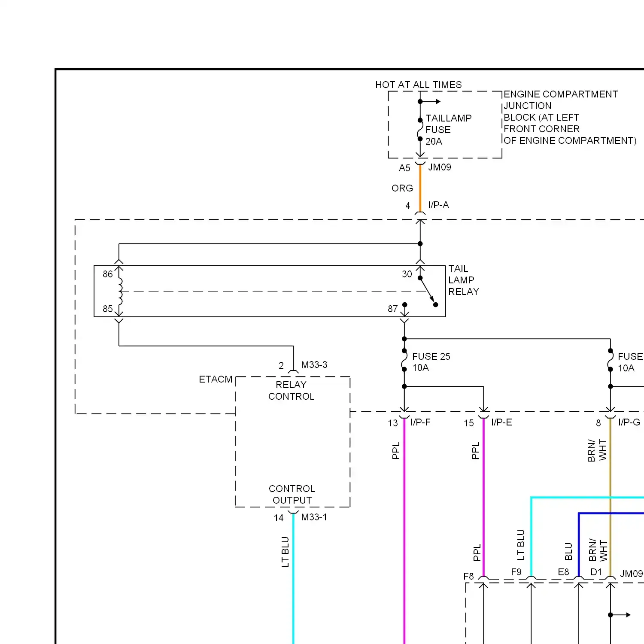Click the CONTROL OUTPUT text
The width and height of the screenshot is (644, 644).
pos(292,494)
